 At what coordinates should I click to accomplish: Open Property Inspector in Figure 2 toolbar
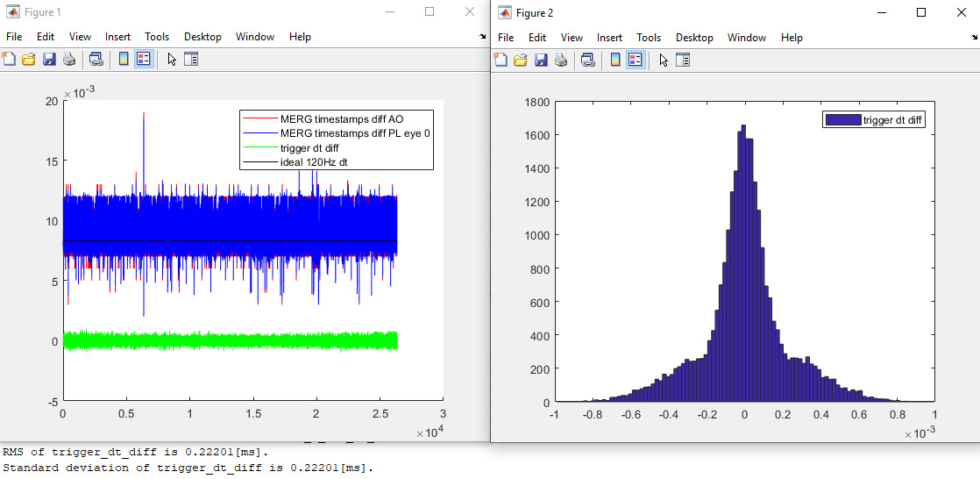pos(683,60)
